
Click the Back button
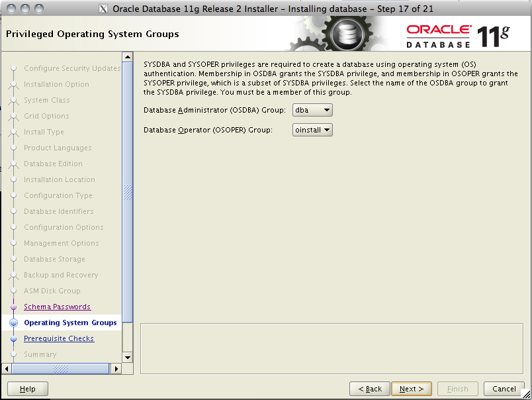coord(369,389)
